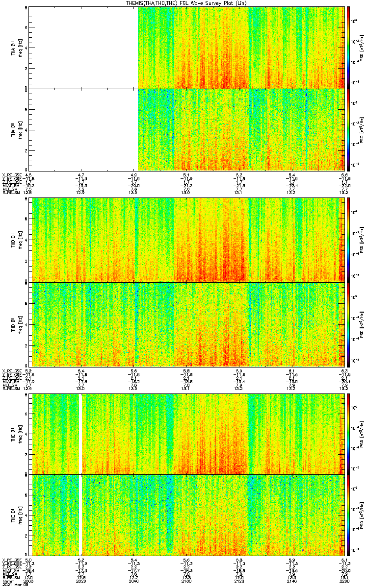
Task: Click X_RE_GSE value 5.0 under THE panels
Action: click(28, 559)
